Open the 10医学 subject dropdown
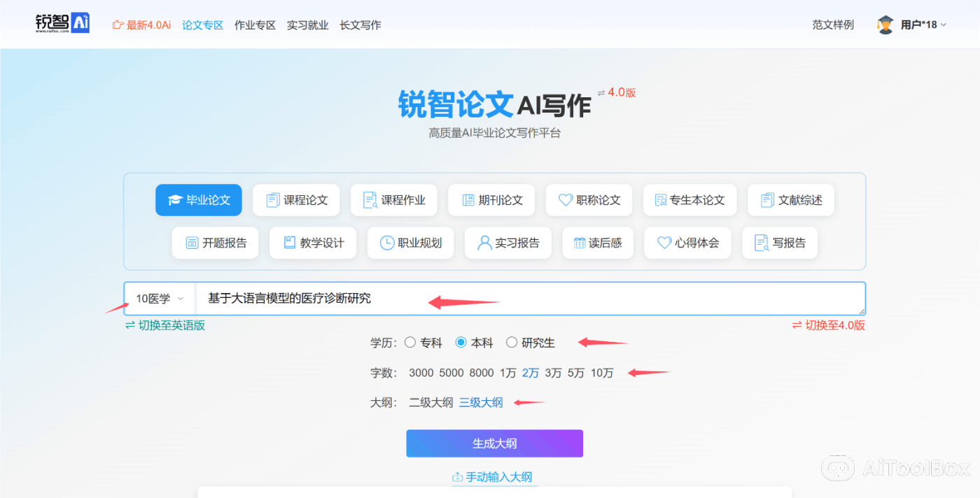The image size is (980, 498). (x=159, y=298)
